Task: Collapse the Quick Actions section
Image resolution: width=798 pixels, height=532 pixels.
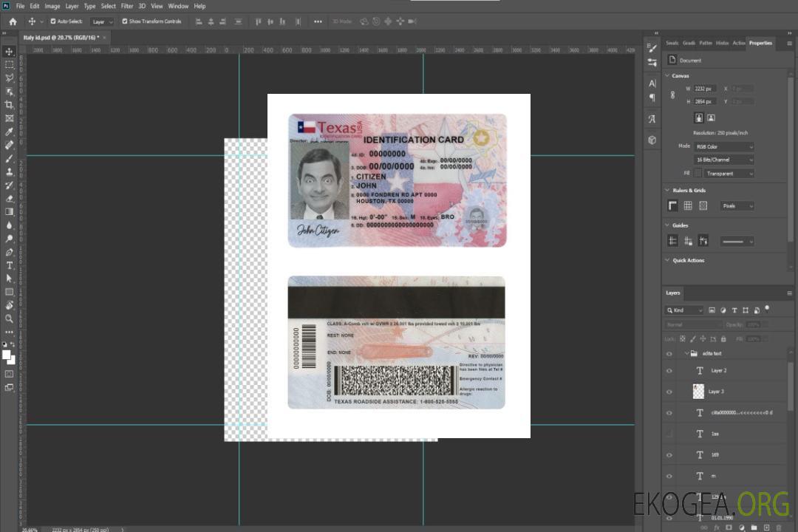Action: pos(667,259)
